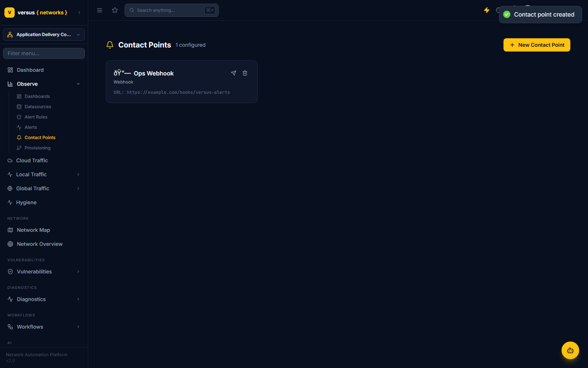Click the 1 configured count label
Viewport: 588px width, 368px height.
point(190,45)
